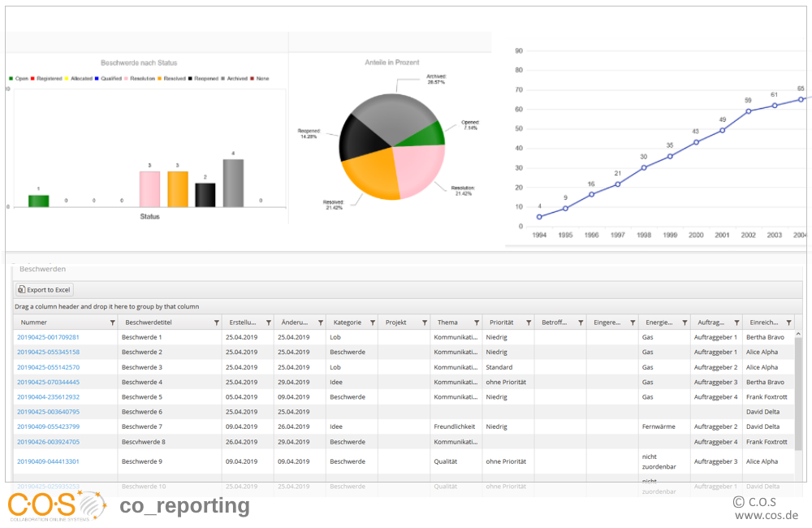Toggle the Archived legend item

click(234, 79)
